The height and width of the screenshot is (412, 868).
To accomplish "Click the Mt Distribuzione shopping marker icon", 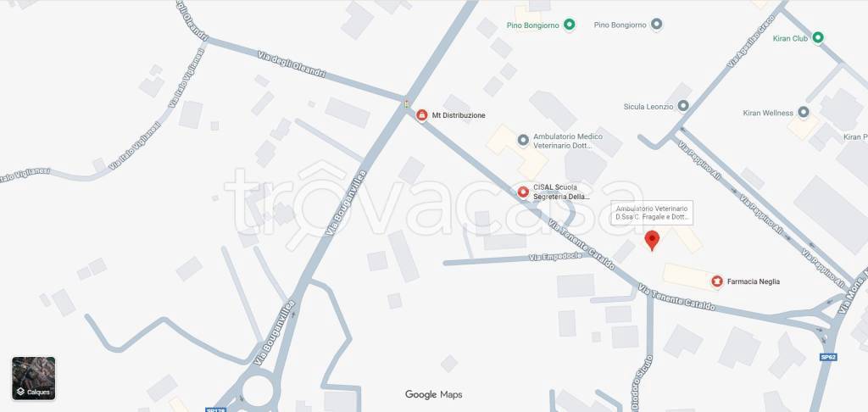I will tap(422, 115).
